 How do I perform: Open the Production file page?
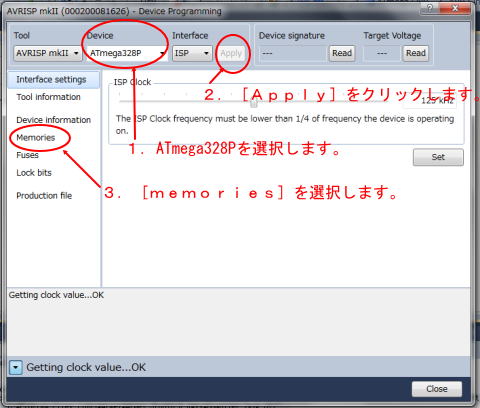[44, 195]
